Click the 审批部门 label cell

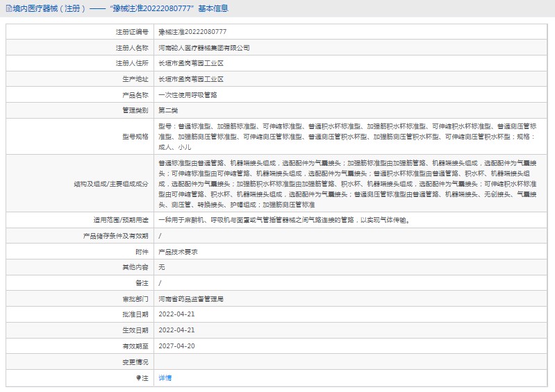[80, 299]
